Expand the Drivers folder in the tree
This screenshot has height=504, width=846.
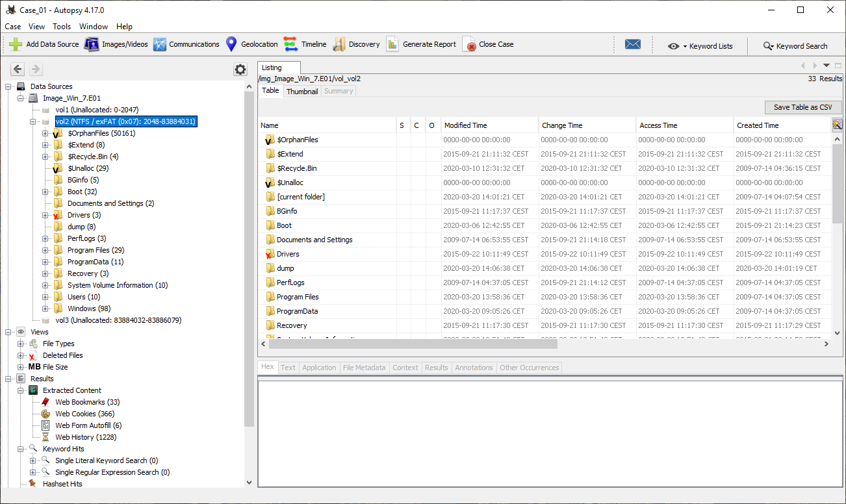(x=45, y=215)
